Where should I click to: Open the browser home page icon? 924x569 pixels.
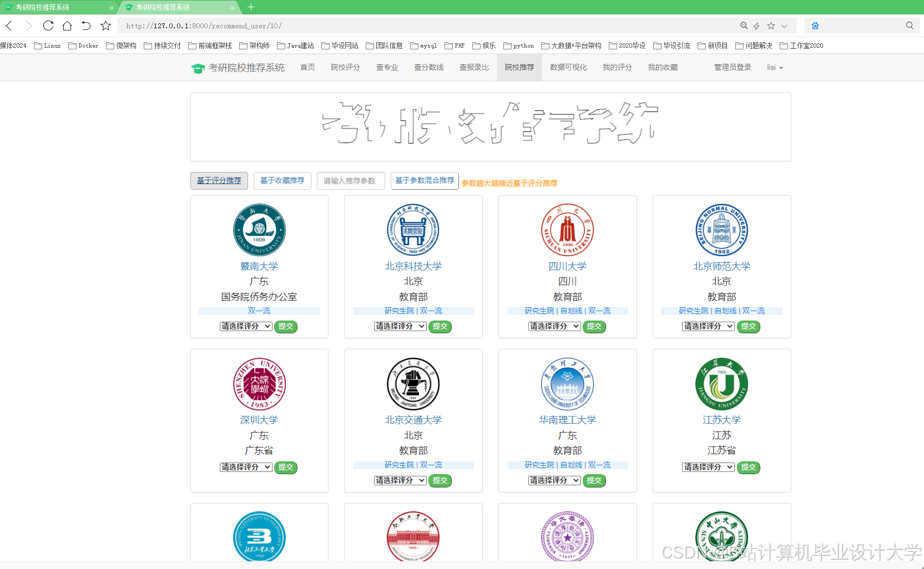point(67,26)
